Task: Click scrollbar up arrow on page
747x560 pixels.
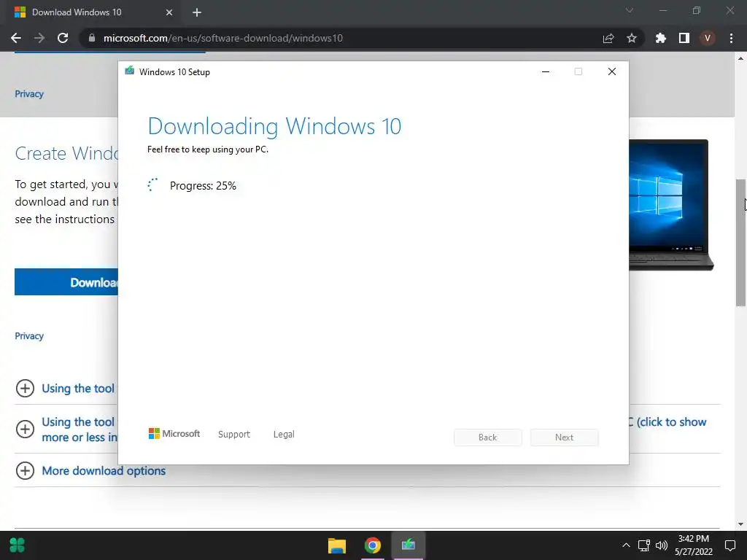Action: click(x=740, y=58)
